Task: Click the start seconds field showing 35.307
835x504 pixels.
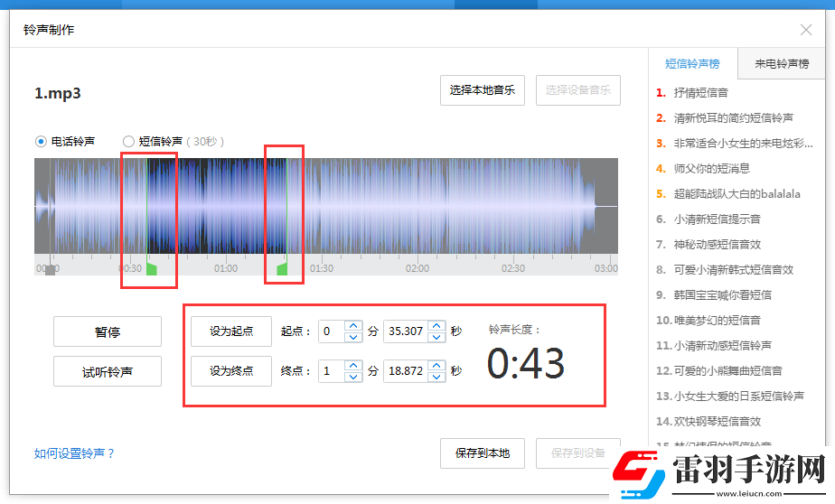Action: pyautogui.click(x=406, y=331)
